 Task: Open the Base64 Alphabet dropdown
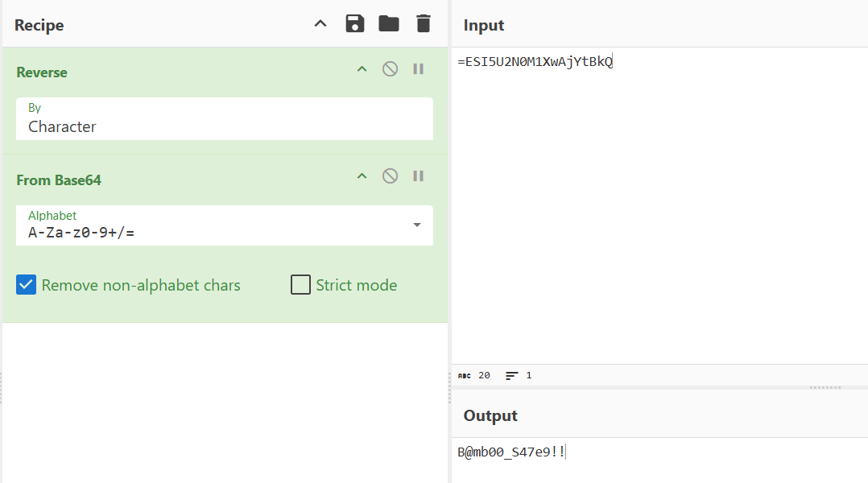(225, 225)
